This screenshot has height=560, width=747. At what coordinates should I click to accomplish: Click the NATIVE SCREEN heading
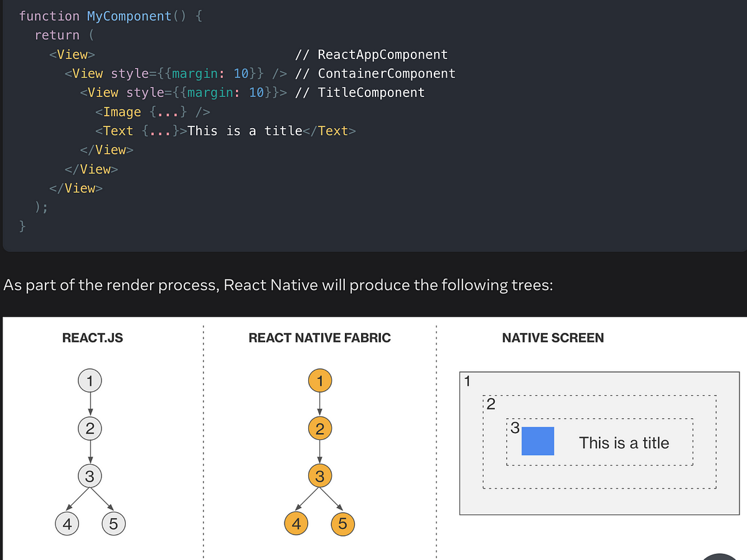[553, 338]
